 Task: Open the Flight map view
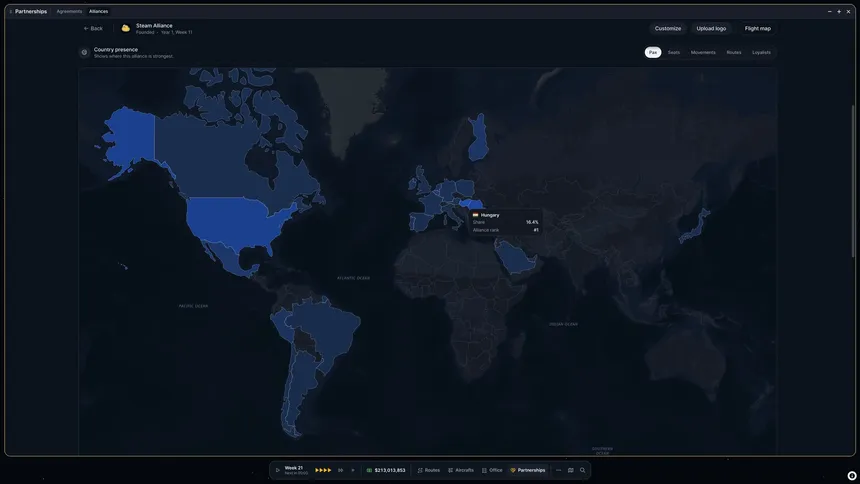757,29
